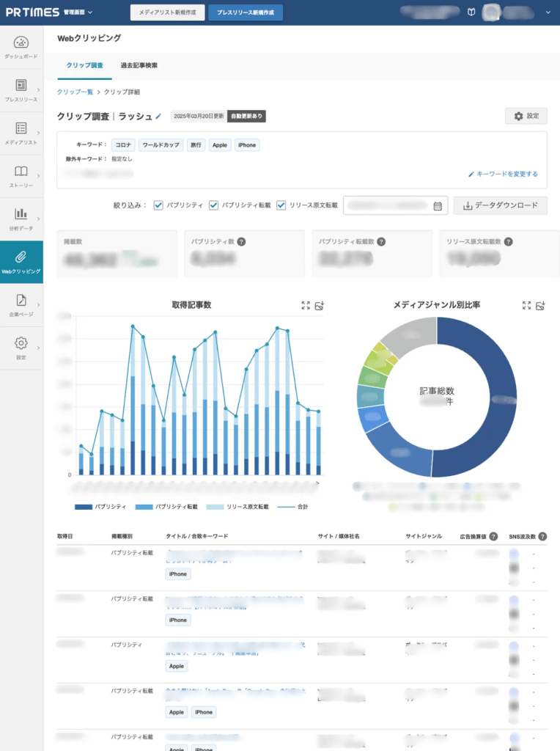The height and width of the screenshot is (751, 560).
Task: Select the クリップ調査 tab
Action: [x=84, y=65]
